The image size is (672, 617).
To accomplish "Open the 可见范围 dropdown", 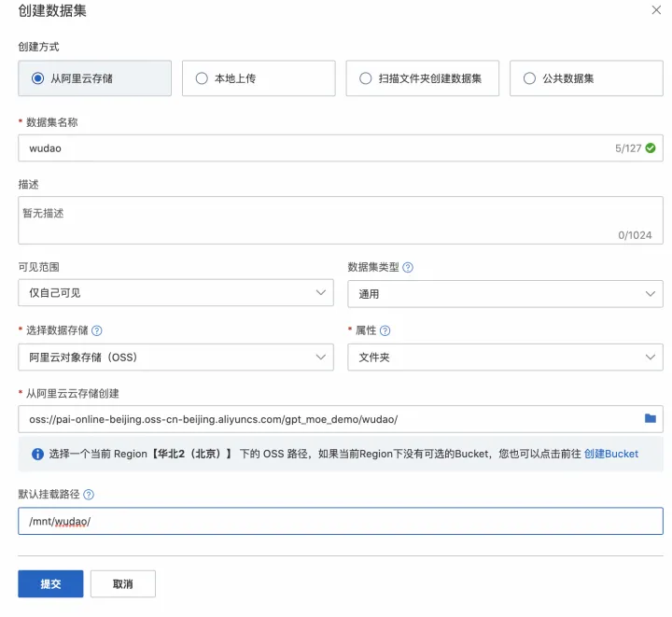I will coord(175,293).
